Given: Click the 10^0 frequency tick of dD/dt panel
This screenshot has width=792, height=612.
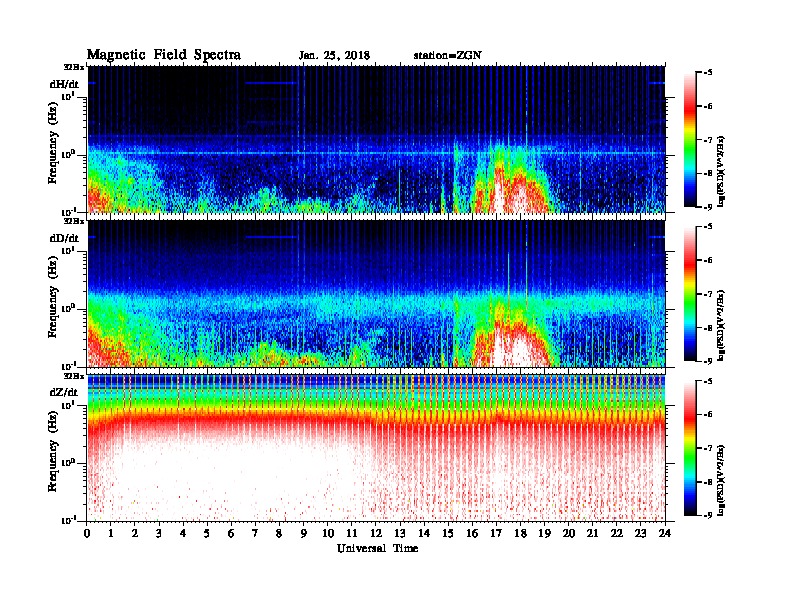Looking at the screenshot, I should tap(68, 308).
